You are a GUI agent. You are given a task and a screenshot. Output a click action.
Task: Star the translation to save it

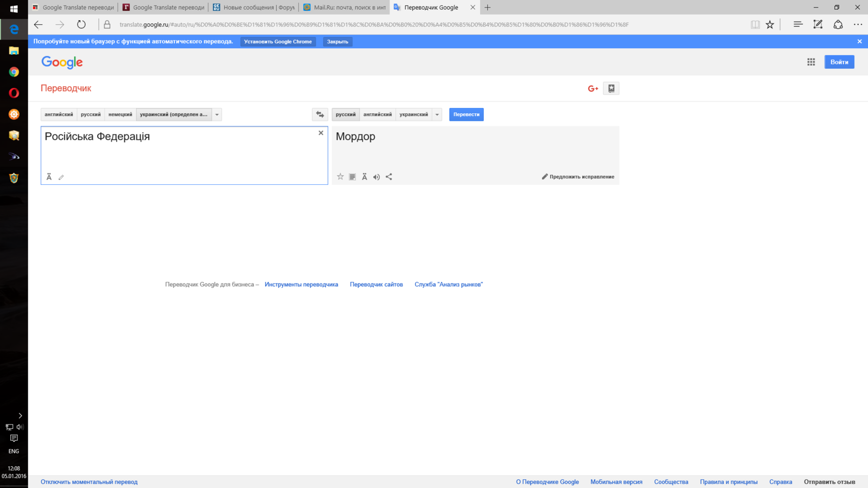pyautogui.click(x=340, y=177)
